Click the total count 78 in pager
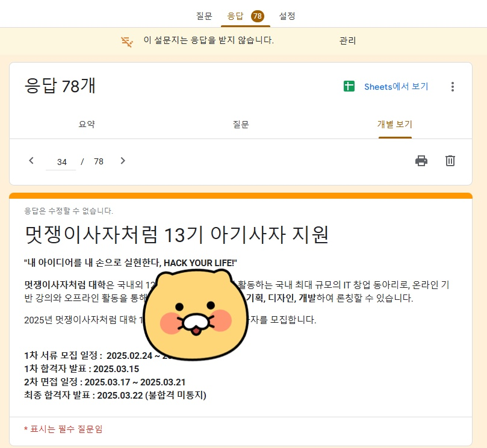The width and height of the screenshot is (487, 448). [x=99, y=161]
